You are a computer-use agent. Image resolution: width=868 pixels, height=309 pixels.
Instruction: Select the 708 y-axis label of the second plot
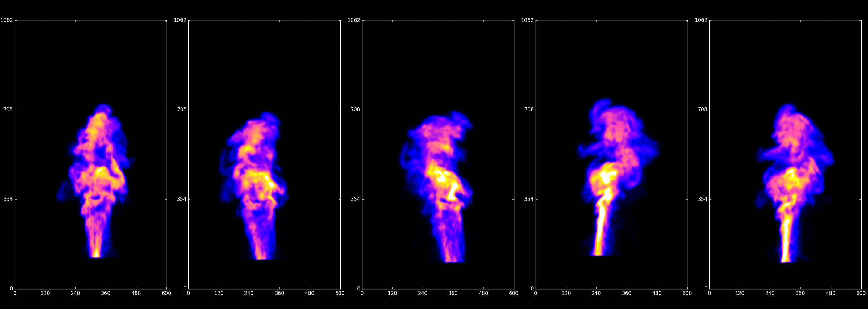coord(182,109)
